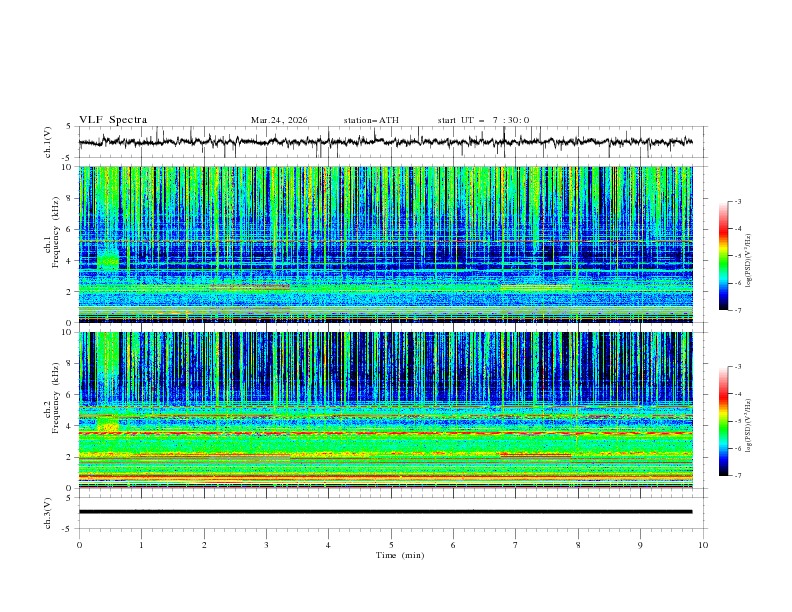Click the 10 kHz tick label on ch.1 axis
Image resolution: width=792 pixels, height=612 pixels.
(x=67, y=167)
